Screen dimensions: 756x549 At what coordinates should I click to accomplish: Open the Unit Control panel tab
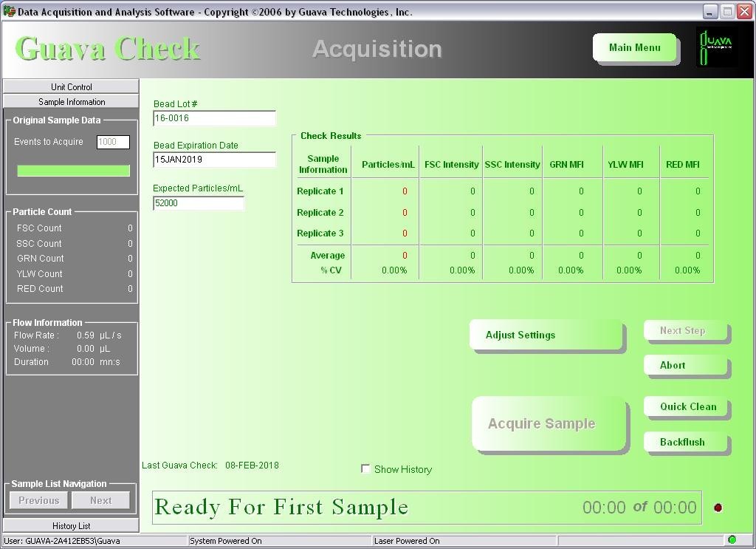[x=72, y=87]
